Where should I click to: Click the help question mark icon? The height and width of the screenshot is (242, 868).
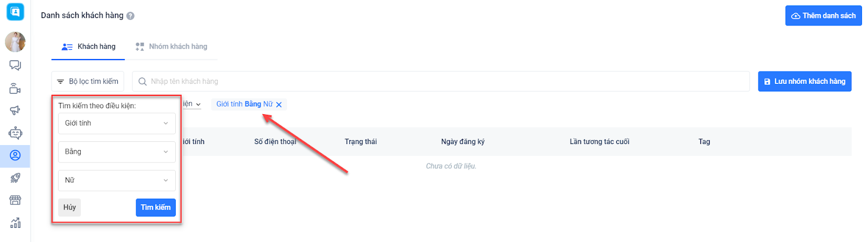click(130, 16)
